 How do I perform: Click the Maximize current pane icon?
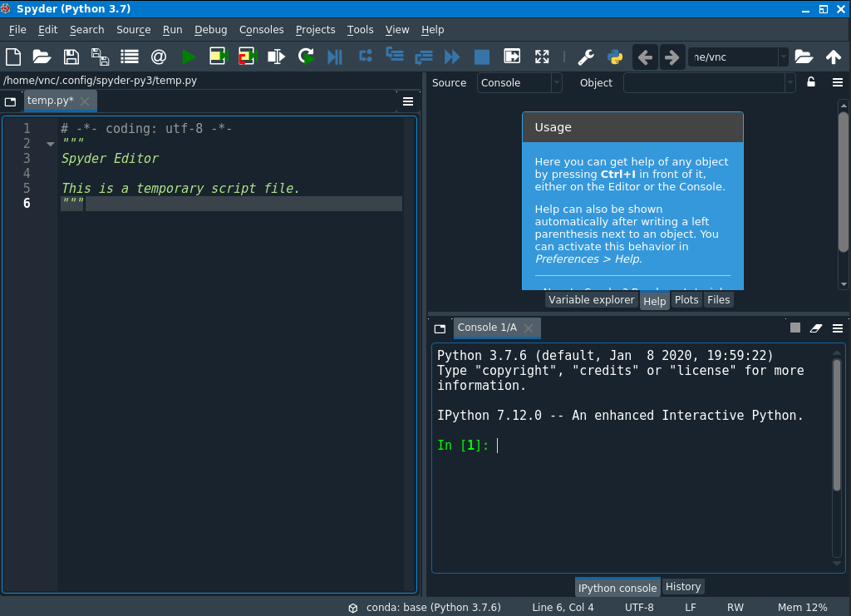click(542, 57)
